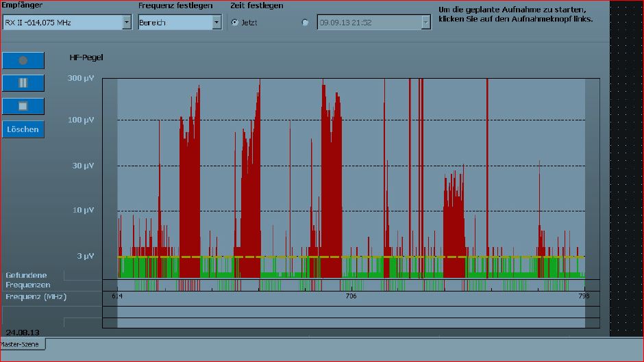Click the Frequenz (MHz) label
This screenshot has width=644, height=362.
point(36,296)
